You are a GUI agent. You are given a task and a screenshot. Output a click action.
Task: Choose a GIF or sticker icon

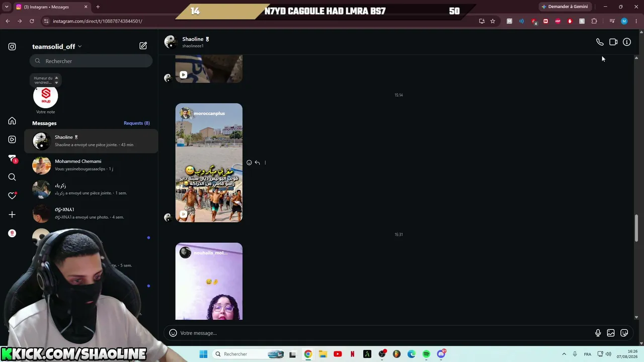pyautogui.click(x=624, y=333)
